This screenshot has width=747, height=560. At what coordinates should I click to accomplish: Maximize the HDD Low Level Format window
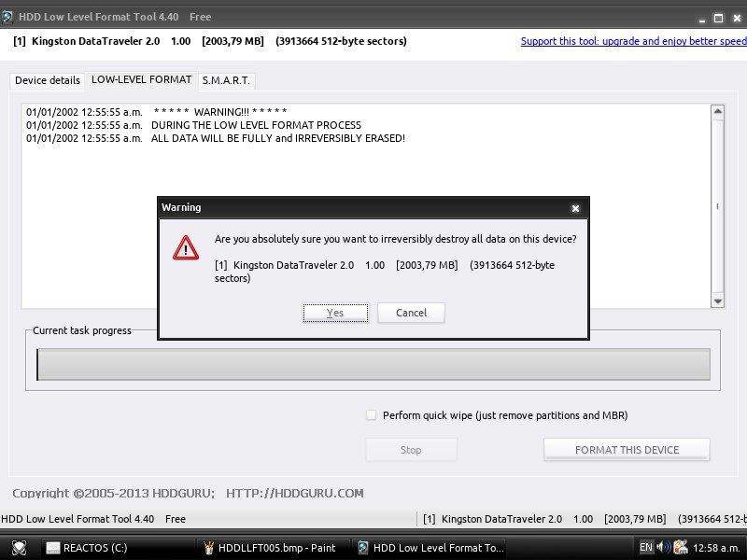click(718, 19)
